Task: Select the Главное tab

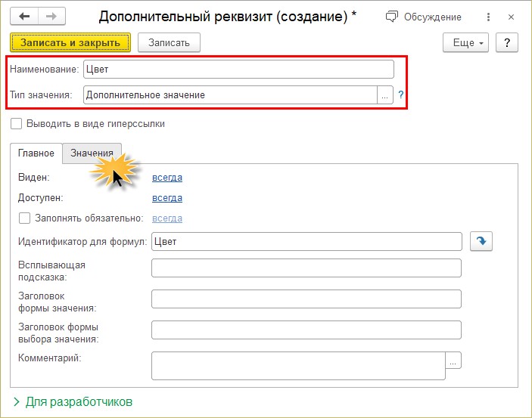Action: tap(36, 153)
